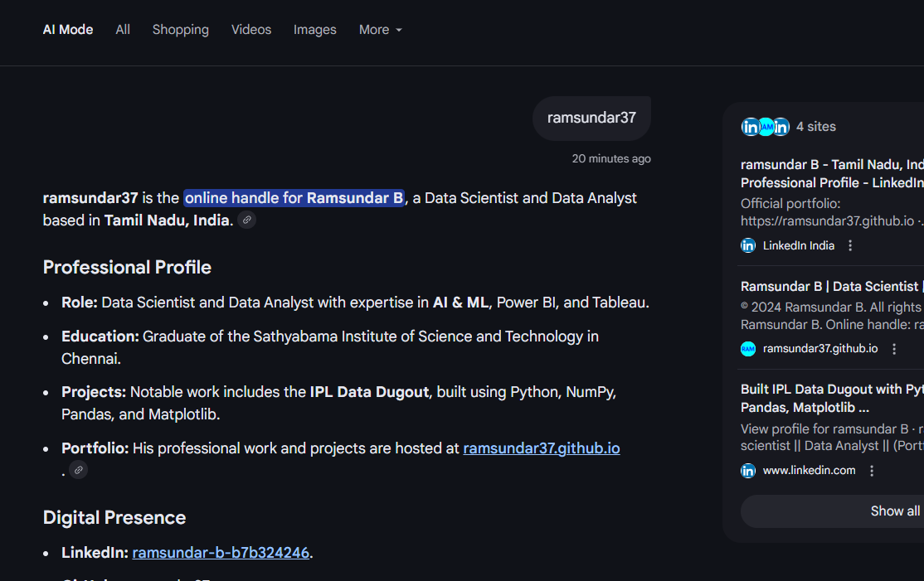The height and width of the screenshot is (581, 924).
Task: Open the Videos tab
Action: [x=251, y=30]
